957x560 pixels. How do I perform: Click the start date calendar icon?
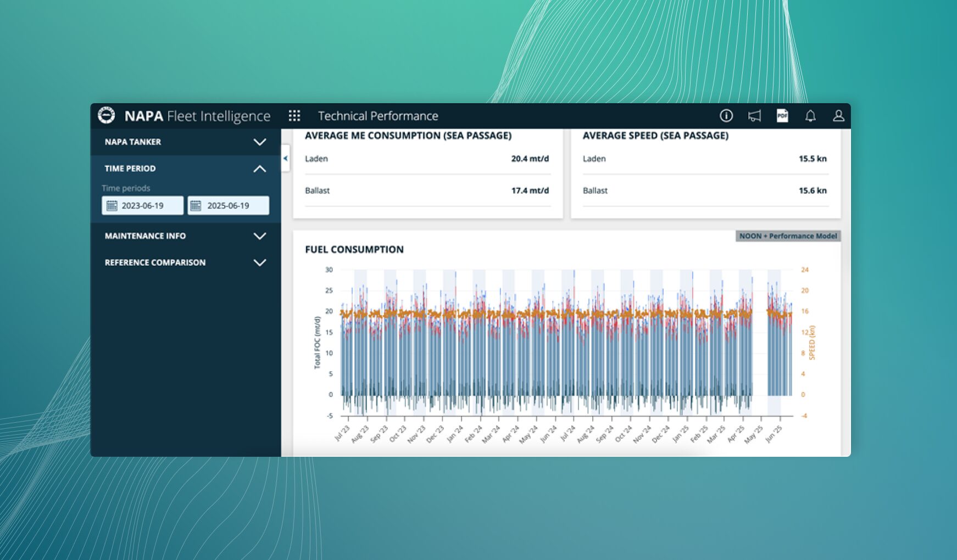click(x=112, y=205)
